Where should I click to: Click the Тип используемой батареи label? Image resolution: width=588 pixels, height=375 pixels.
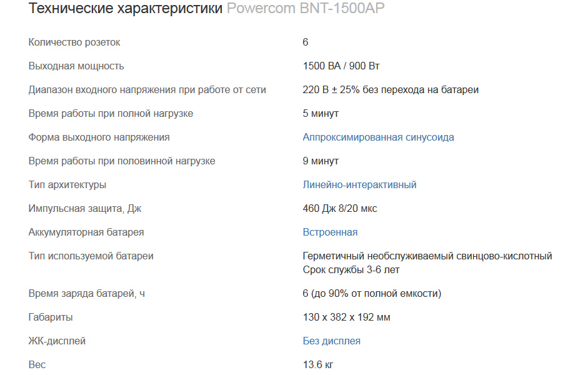pos(91,256)
